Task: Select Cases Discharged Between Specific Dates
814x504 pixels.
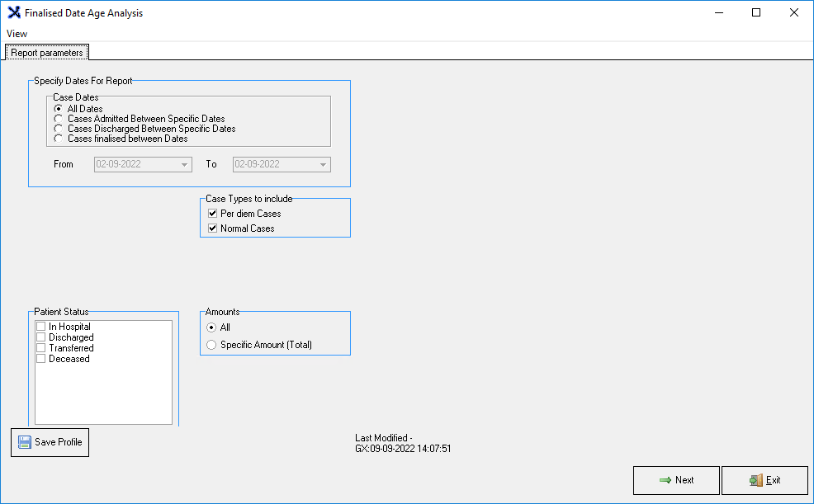Action: [59, 129]
